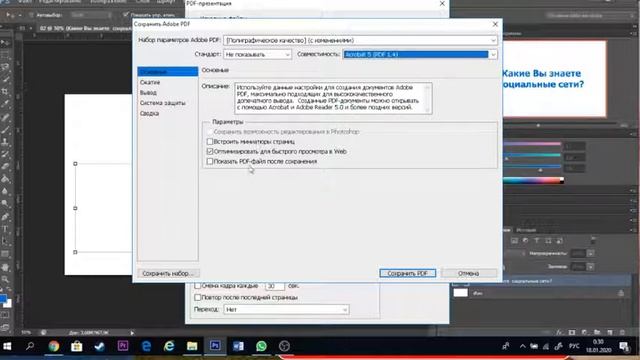Select the Crop tool
Screen dimensions: 640x360
[5, 91]
